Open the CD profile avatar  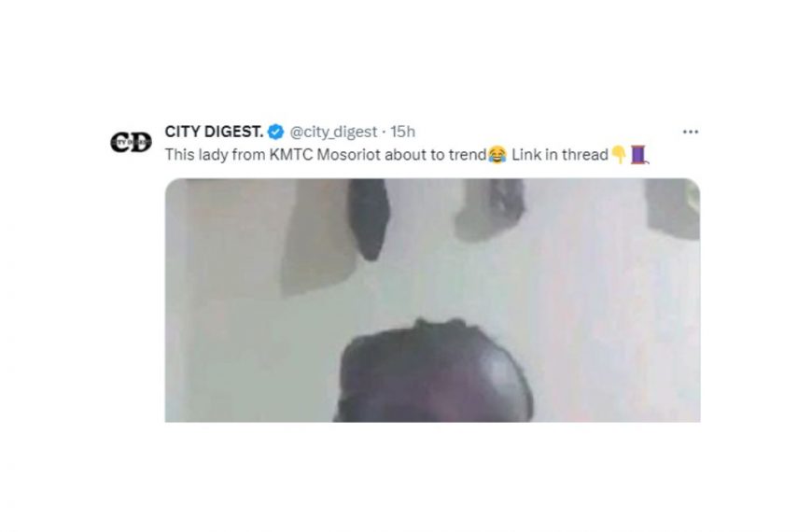point(131,143)
